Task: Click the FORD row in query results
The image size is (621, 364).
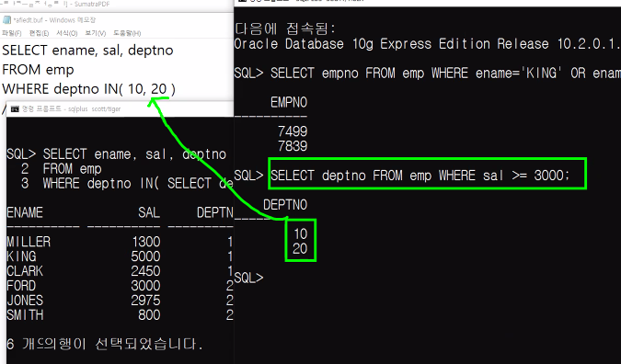Action: pyautogui.click(x=120, y=286)
